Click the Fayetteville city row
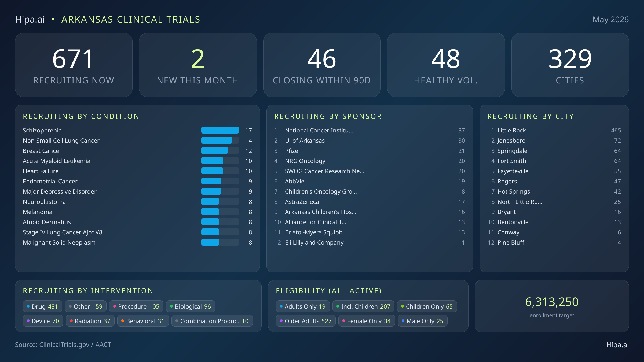 [x=554, y=171]
